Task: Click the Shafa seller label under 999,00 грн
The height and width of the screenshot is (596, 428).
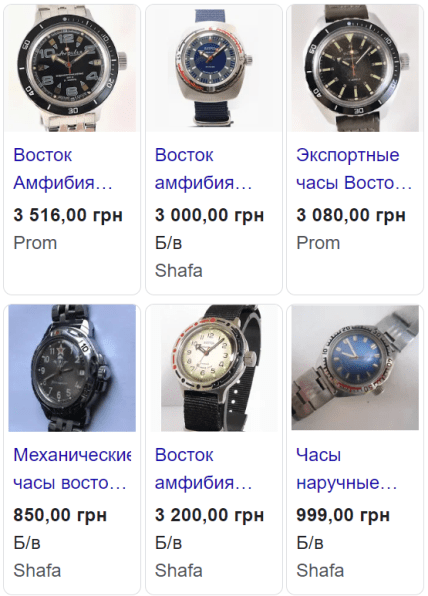Action: click(320, 571)
